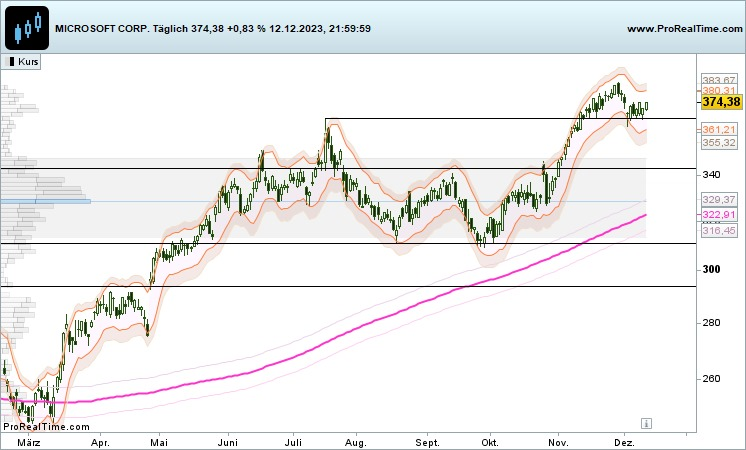Click the 361,21 price label
Image resolution: width=746 pixels, height=450 pixels.
point(719,129)
